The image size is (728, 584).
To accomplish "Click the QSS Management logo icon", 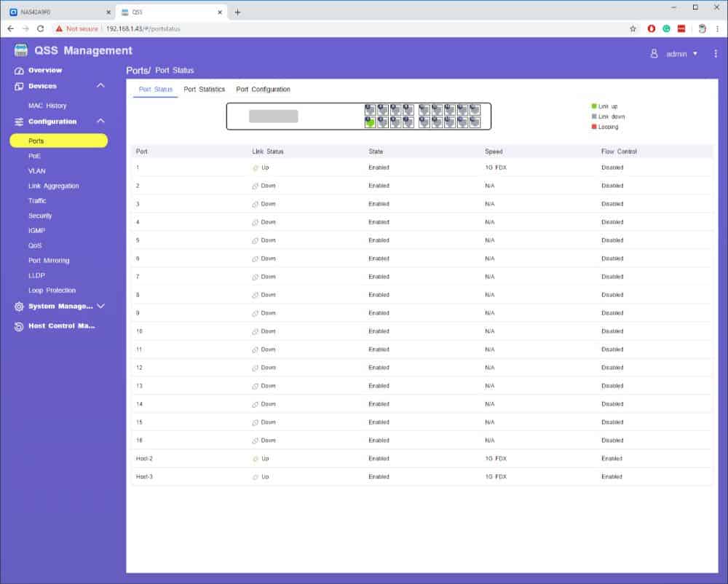I will (21, 51).
